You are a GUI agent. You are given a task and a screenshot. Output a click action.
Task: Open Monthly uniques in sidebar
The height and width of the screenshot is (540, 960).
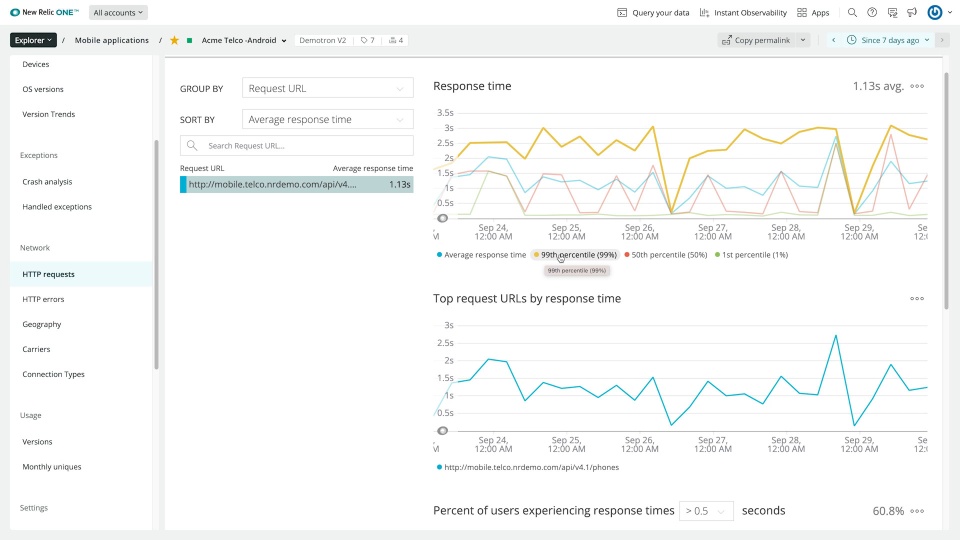click(x=51, y=467)
